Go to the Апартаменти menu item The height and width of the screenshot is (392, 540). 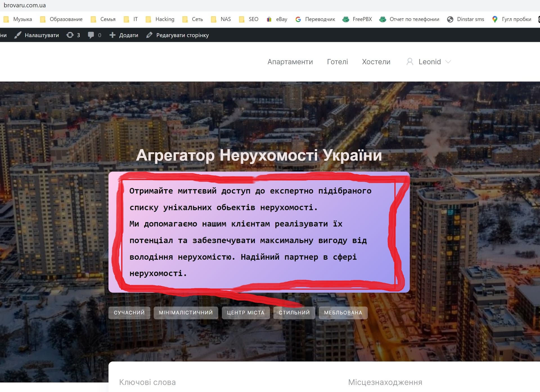290,62
